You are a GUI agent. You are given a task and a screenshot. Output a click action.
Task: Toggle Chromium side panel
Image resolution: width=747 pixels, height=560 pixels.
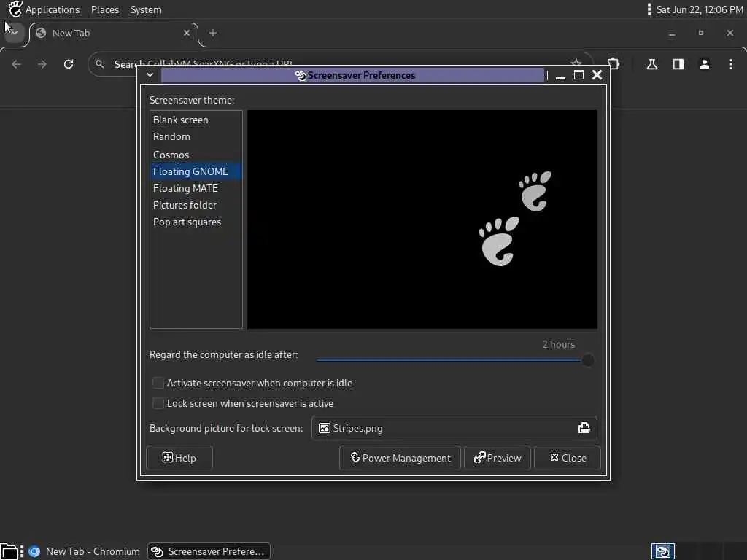[x=678, y=64]
